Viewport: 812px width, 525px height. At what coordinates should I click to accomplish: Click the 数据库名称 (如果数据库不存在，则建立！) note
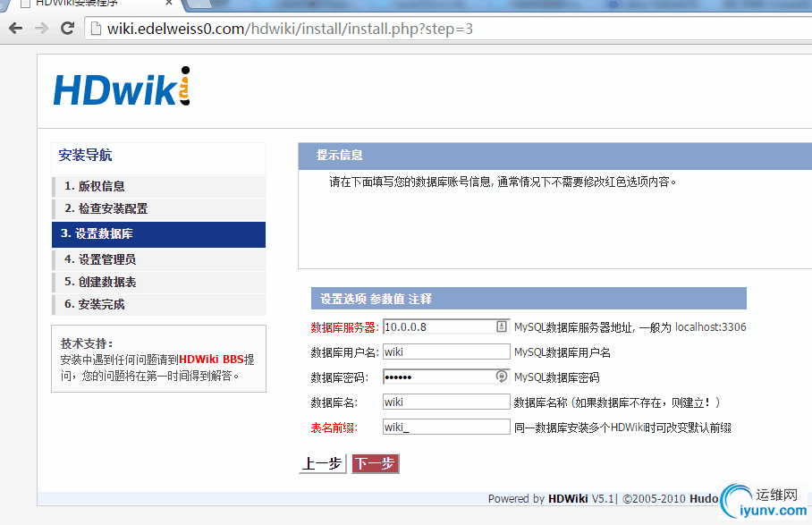pos(617,402)
